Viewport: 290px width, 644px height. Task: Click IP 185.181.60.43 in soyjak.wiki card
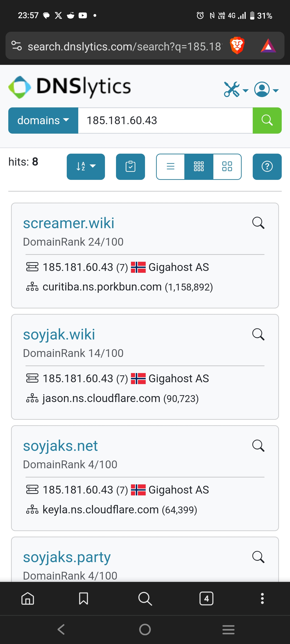pos(78,379)
